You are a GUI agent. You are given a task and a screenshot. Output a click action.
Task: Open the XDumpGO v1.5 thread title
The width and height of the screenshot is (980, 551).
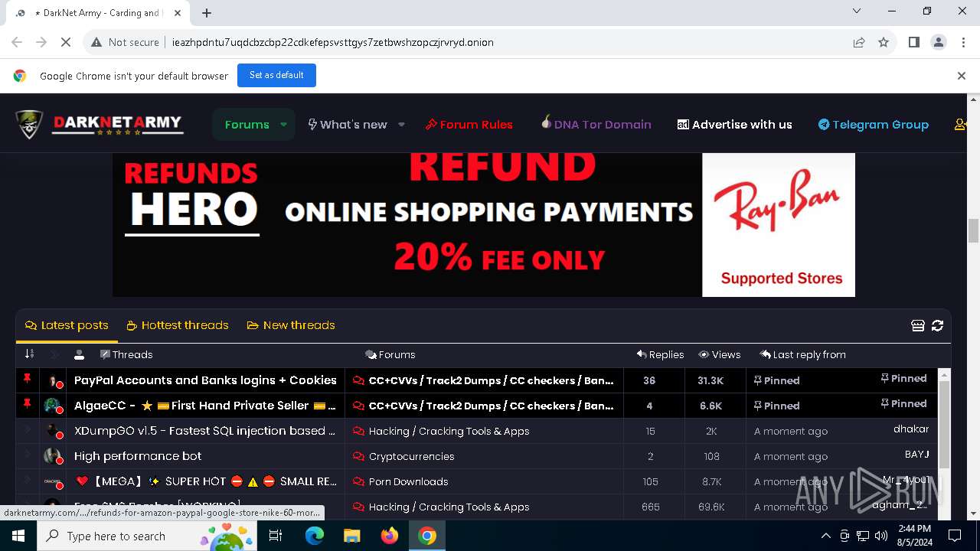point(204,431)
